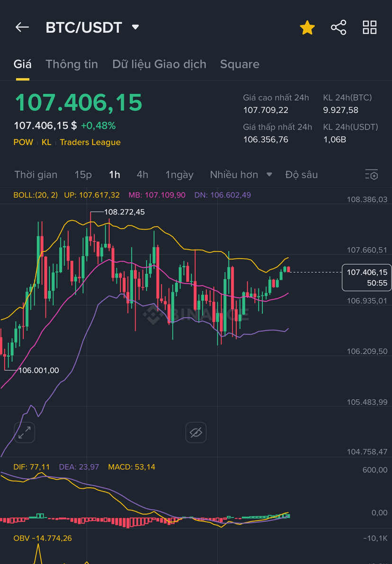Open the Traders League link
This screenshot has width=392, height=564.
click(90, 142)
